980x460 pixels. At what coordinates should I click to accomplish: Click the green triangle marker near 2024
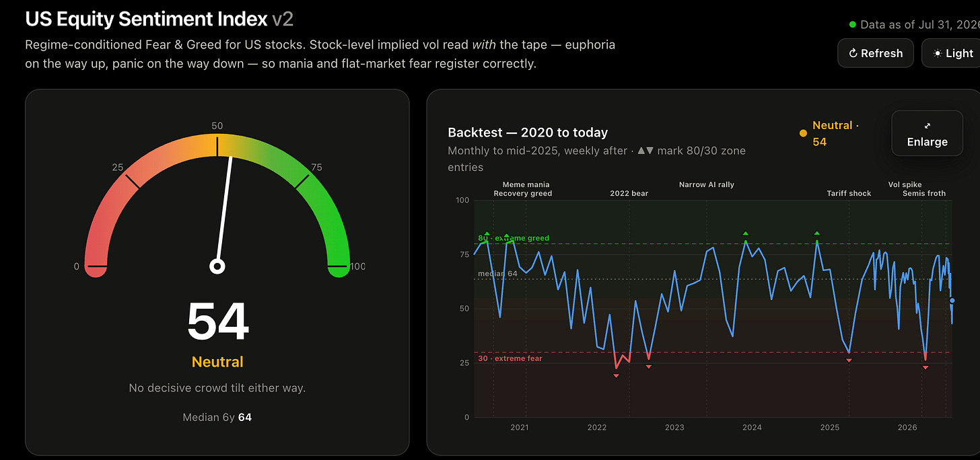[x=745, y=233]
